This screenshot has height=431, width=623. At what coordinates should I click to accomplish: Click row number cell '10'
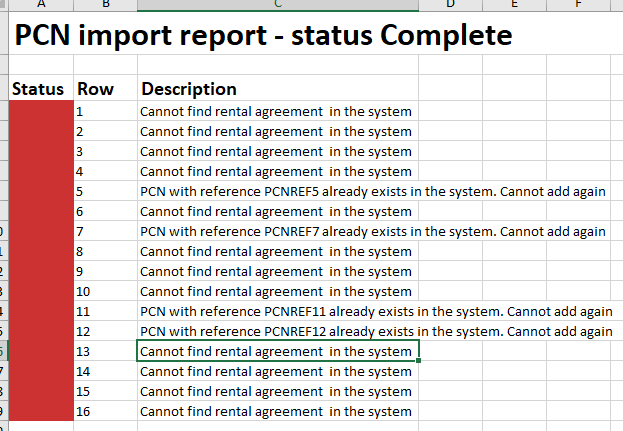point(105,291)
